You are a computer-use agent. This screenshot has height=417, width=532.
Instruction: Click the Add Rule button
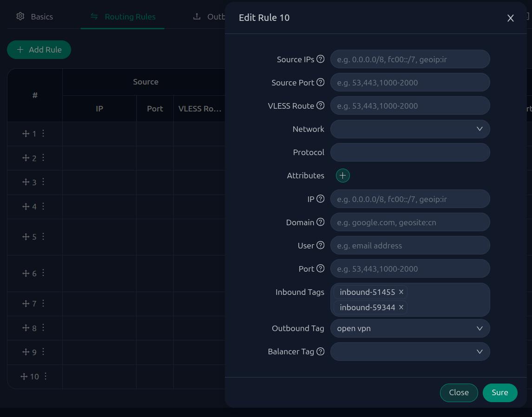39,50
